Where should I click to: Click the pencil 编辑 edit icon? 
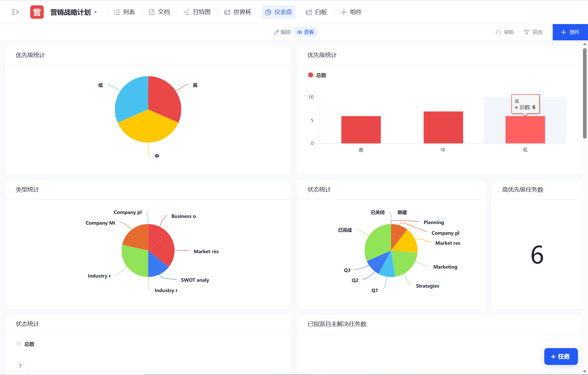click(x=276, y=32)
